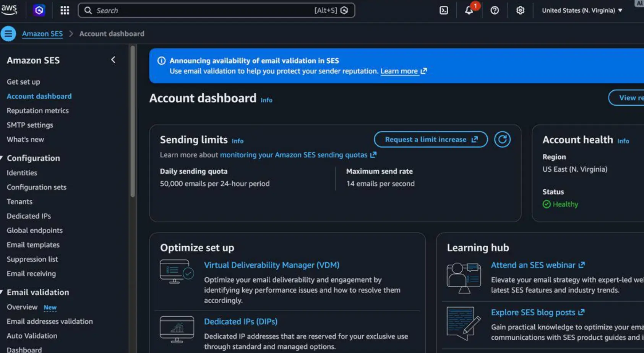The image size is (644, 353).
Task: Collapse the Configuration section
Action: pos(2,158)
